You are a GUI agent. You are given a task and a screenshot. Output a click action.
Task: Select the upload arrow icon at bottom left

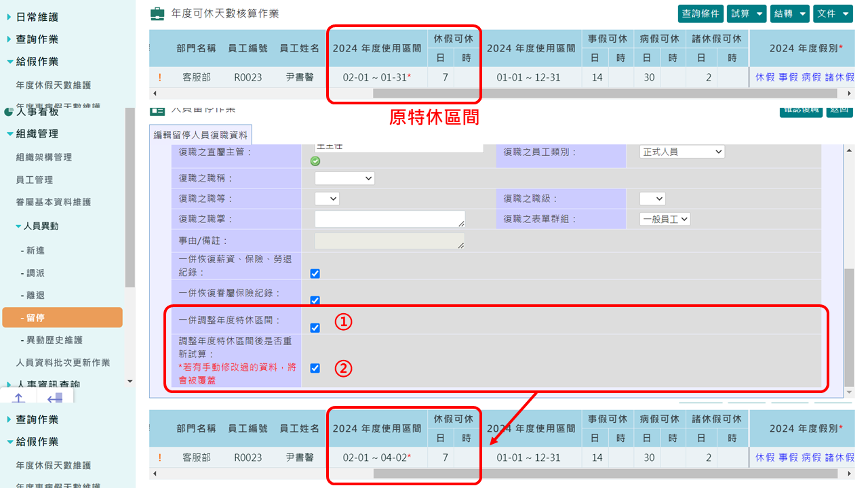click(x=18, y=399)
